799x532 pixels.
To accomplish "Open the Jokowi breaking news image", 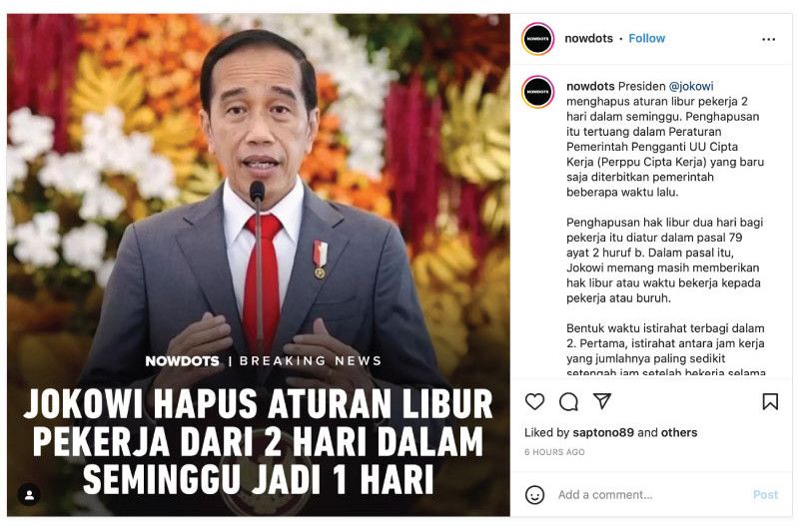I will coord(259,265).
